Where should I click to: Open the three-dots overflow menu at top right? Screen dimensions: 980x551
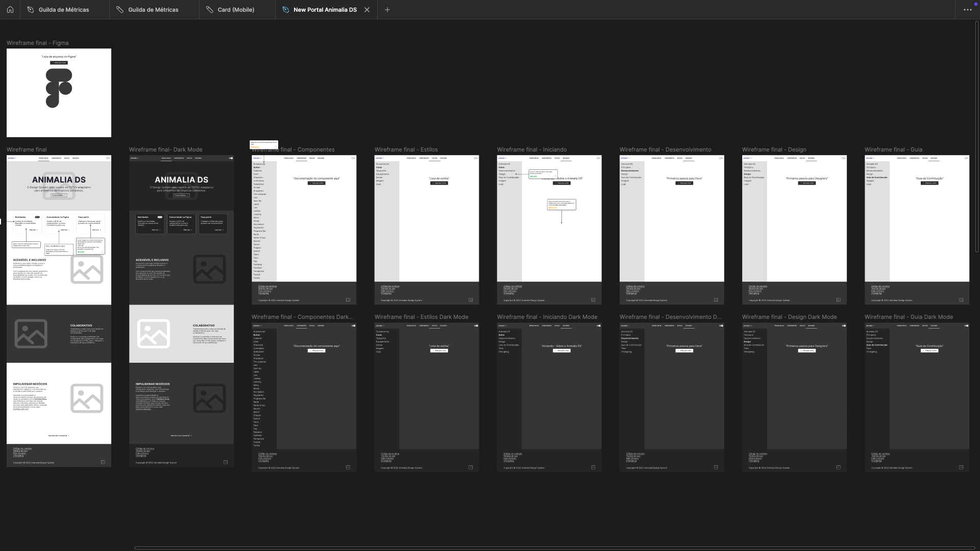pos(968,10)
